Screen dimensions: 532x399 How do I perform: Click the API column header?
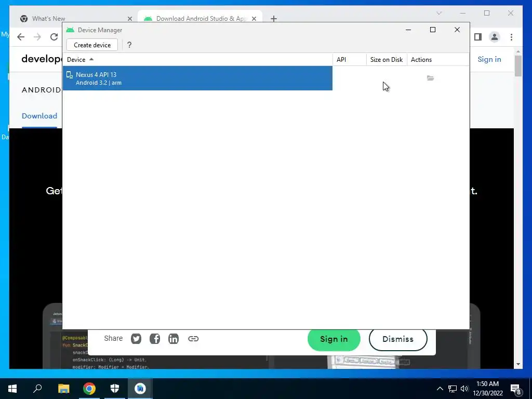349,60
